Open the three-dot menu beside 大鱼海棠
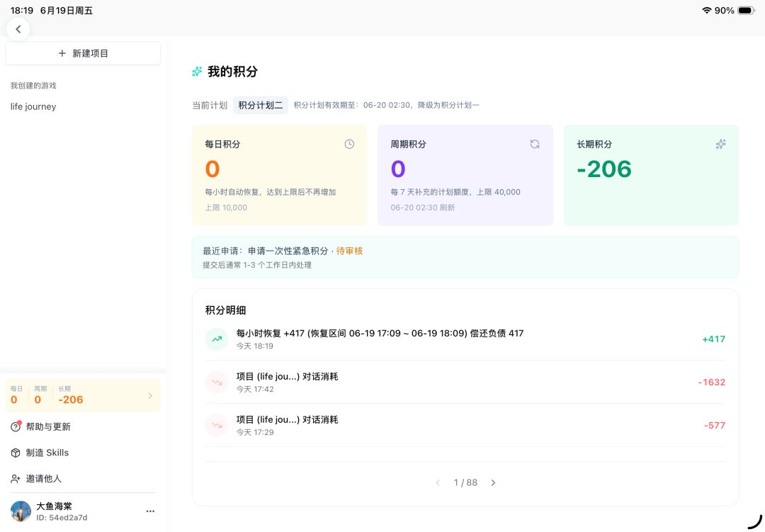The height and width of the screenshot is (532, 765). pyautogui.click(x=150, y=511)
